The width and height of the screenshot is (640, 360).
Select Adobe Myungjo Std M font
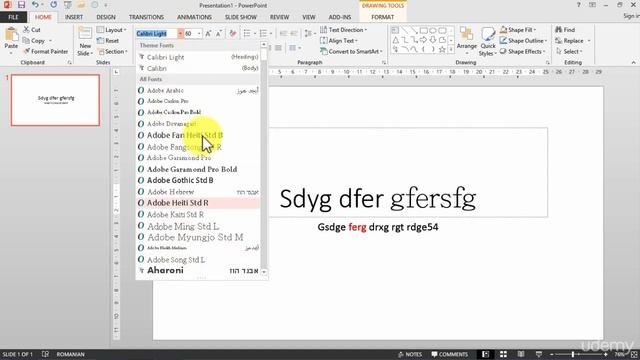[198, 237]
